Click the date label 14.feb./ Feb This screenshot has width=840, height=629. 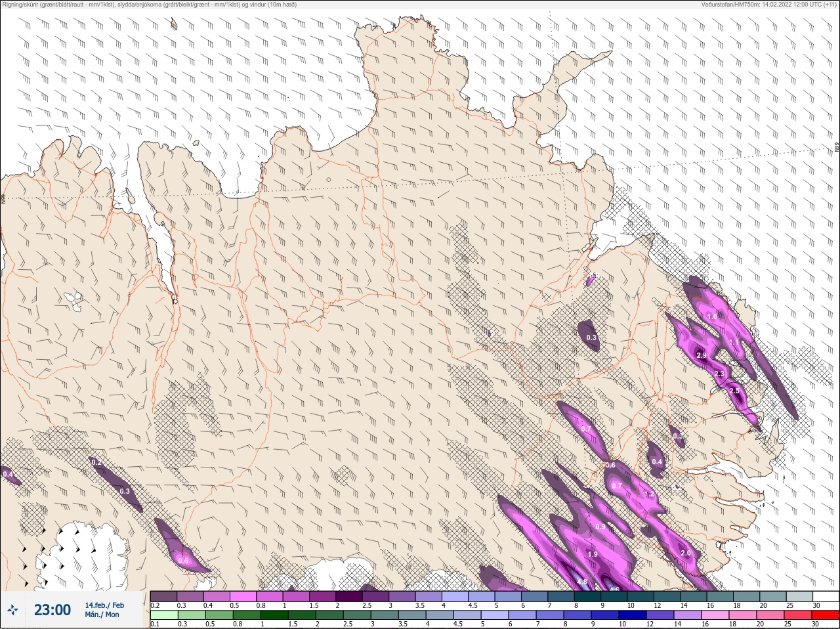tap(104, 605)
